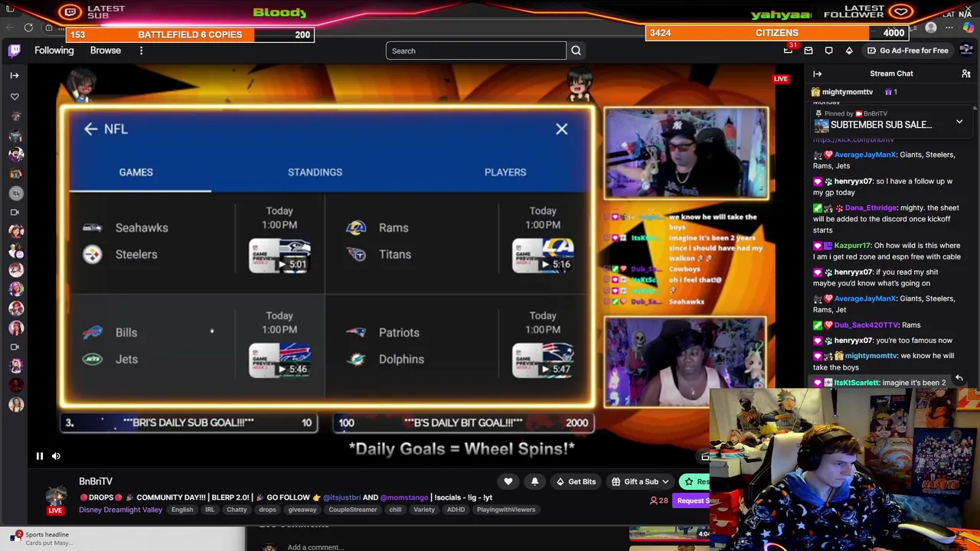The width and height of the screenshot is (980, 551).
Task: Open browser settings ellipsis menu
Action: (949, 28)
